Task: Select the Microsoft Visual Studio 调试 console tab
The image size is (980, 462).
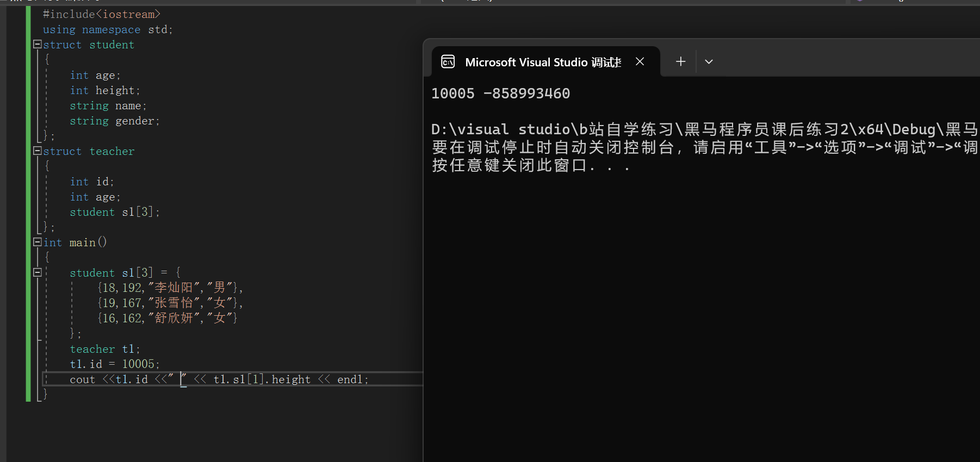Action: click(545, 62)
